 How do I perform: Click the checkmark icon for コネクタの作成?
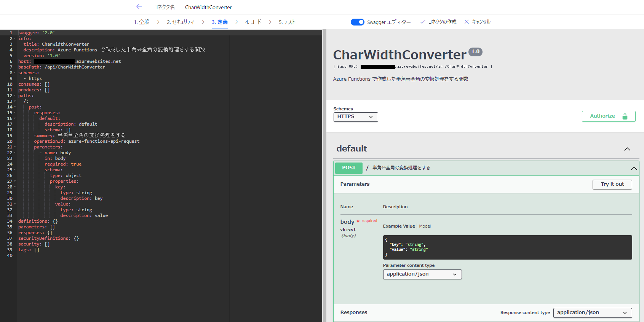(422, 22)
